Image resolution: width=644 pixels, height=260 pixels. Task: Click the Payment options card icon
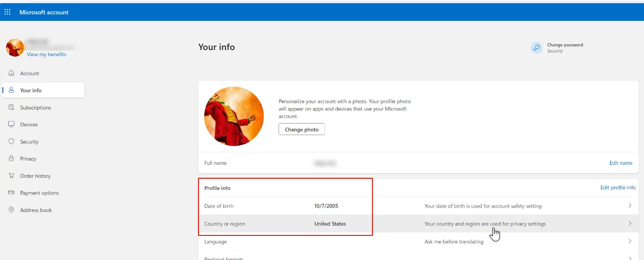pyautogui.click(x=12, y=193)
